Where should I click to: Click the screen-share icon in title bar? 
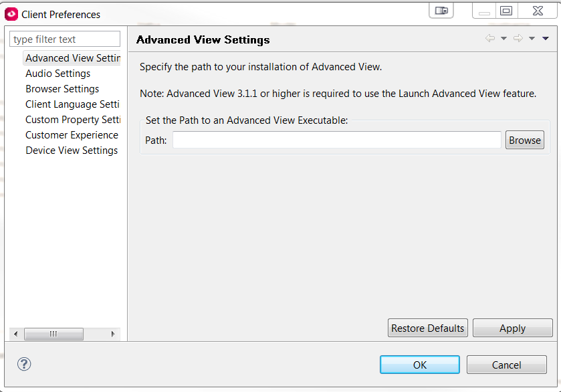tap(441, 11)
